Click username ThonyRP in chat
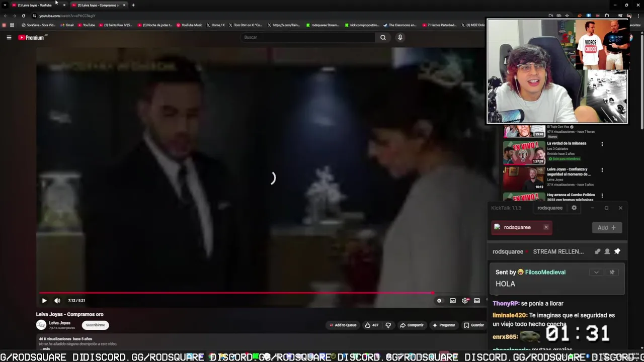The width and height of the screenshot is (644, 362). 505,303
